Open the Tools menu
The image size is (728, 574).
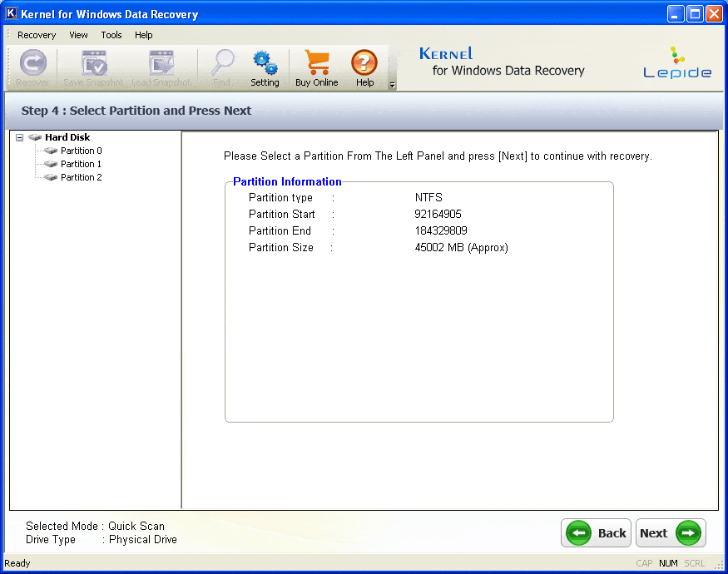point(111,35)
